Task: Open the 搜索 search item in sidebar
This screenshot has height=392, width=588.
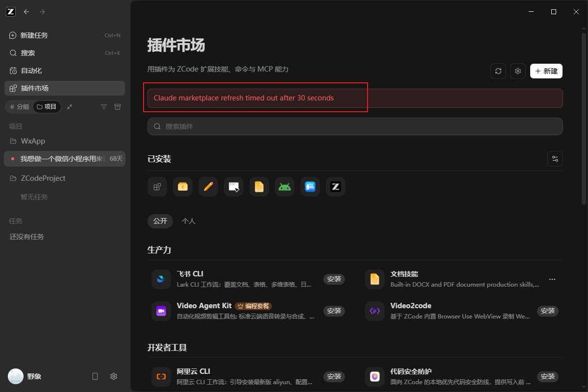Action: coord(65,53)
